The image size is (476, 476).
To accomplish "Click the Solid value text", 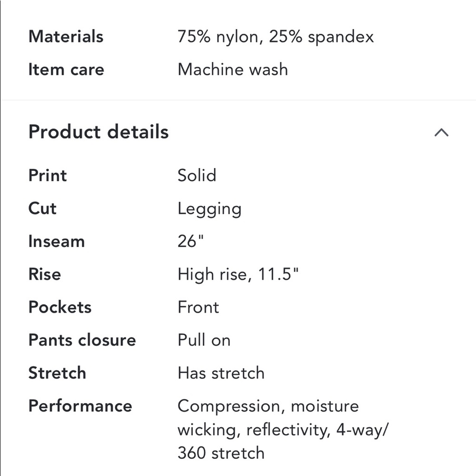I will click(197, 175).
